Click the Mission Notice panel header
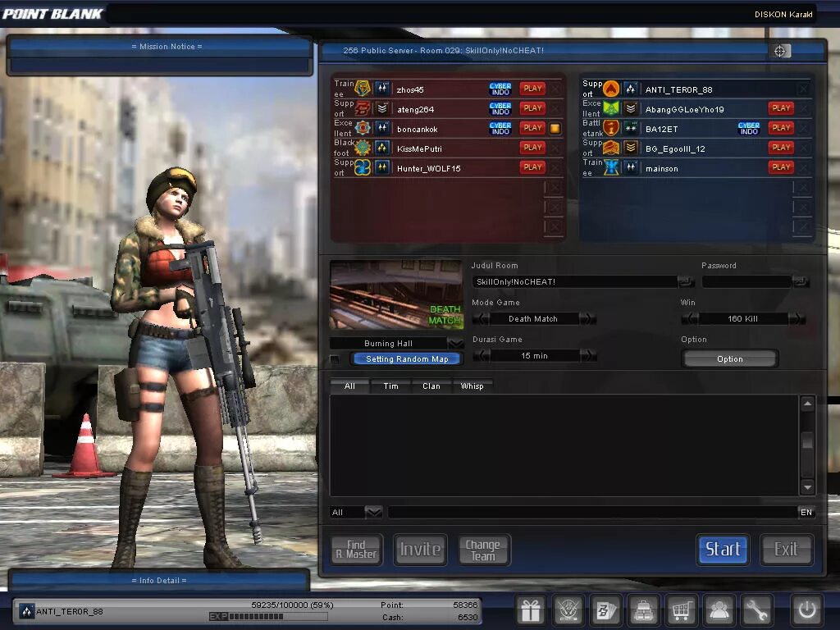Viewport: 840px width, 630px height. [x=160, y=47]
